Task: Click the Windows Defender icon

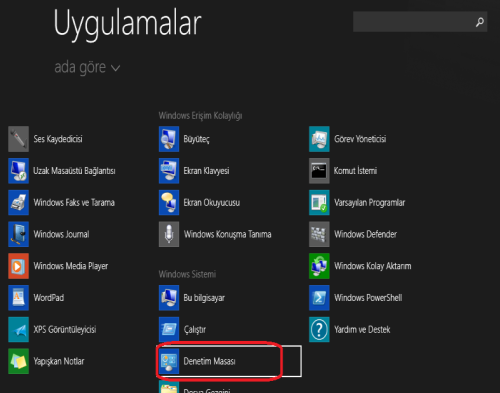Action: coord(319,234)
